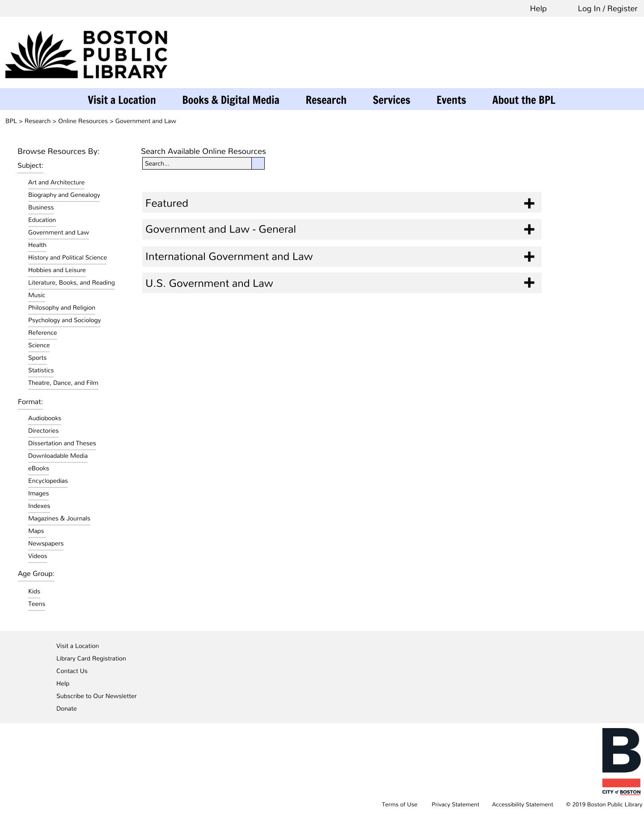Browse Art and Architecture subject
The height and width of the screenshot is (814, 644).
(x=56, y=182)
